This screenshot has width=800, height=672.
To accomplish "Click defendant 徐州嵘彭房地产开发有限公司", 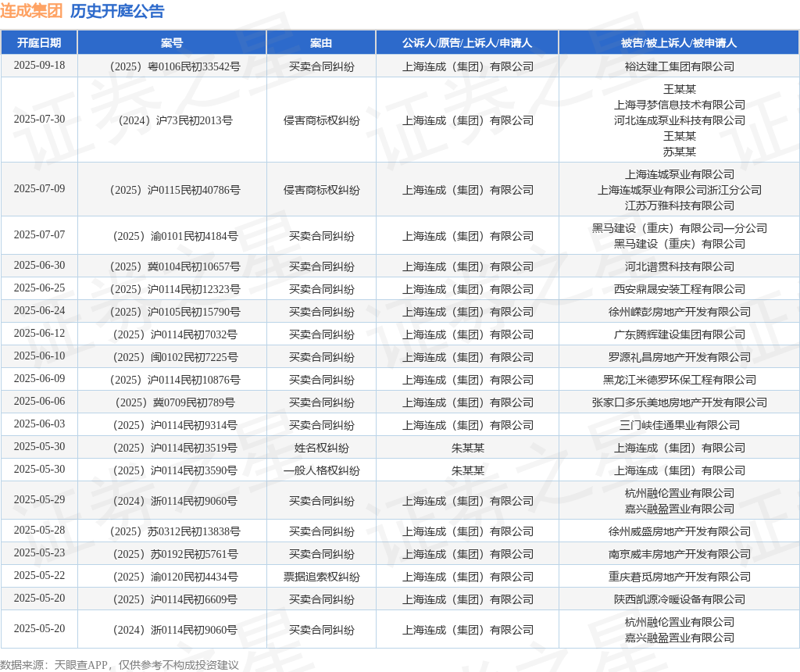I will pos(679,312).
